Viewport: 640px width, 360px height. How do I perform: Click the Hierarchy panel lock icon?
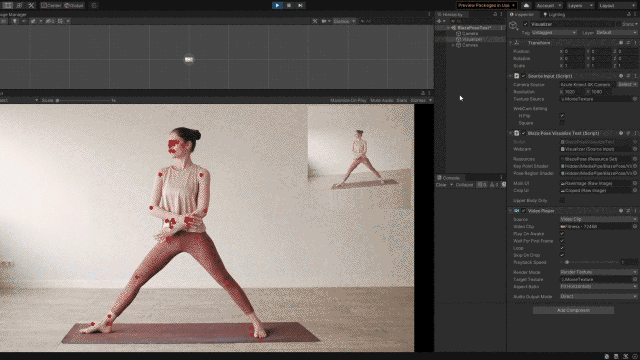495,14
